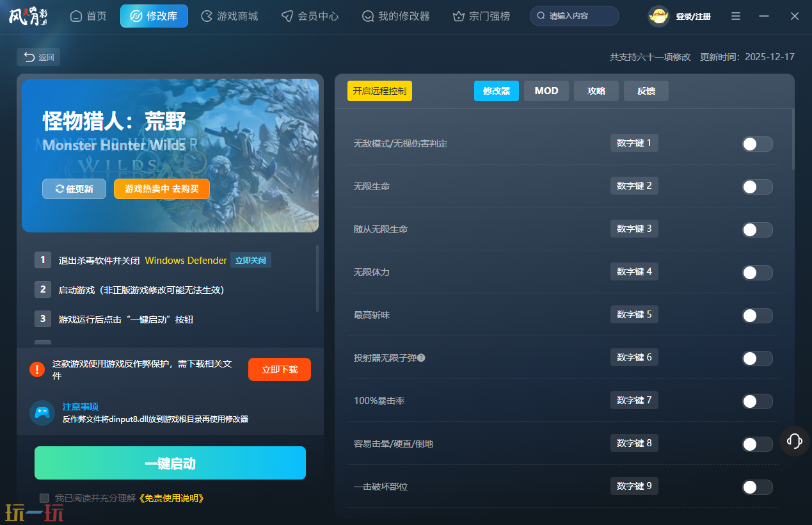Click the gamepad icon beside 注意事项
Image resolution: width=812 pixels, height=525 pixels.
pos(42,413)
